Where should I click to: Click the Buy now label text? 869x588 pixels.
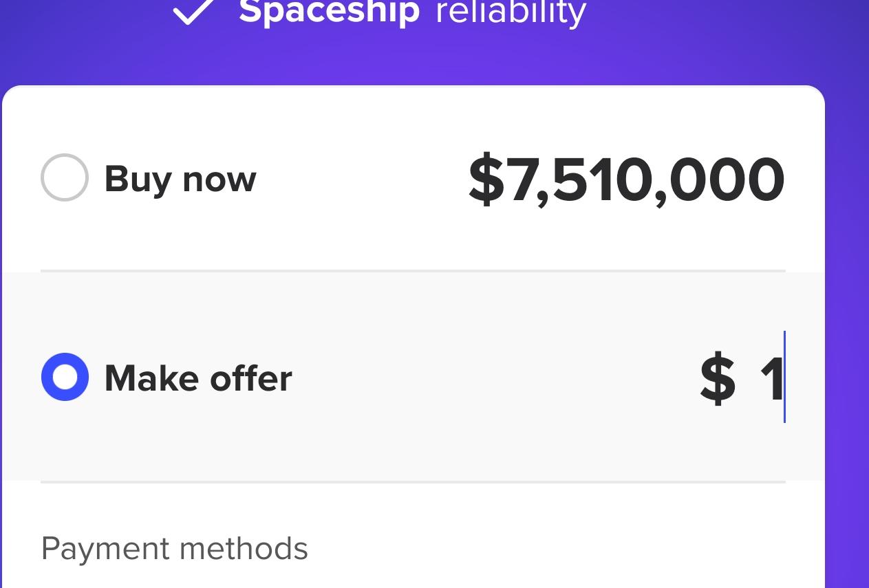pyautogui.click(x=180, y=179)
